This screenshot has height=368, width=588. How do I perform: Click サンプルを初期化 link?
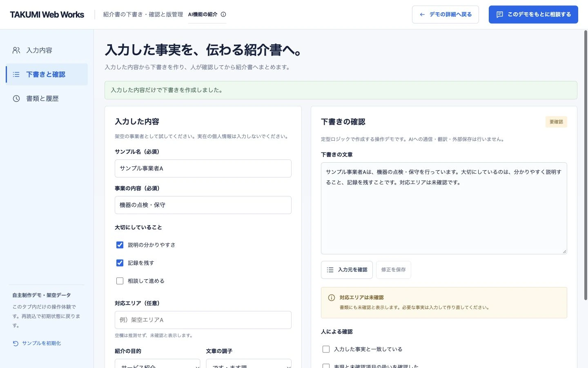coord(37,343)
